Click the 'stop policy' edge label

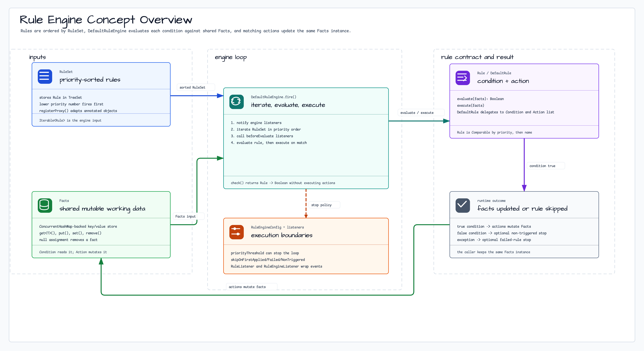pos(324,205)
